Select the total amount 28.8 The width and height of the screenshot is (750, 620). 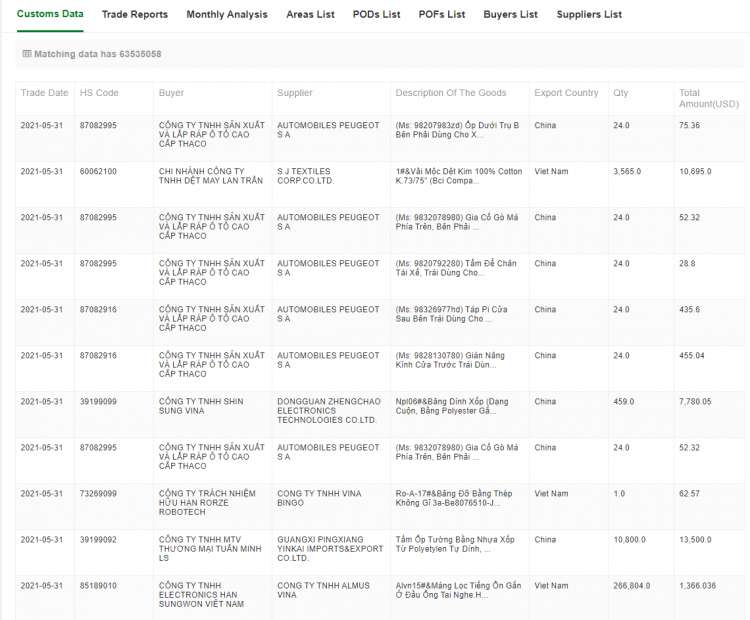tap(687, 263)
